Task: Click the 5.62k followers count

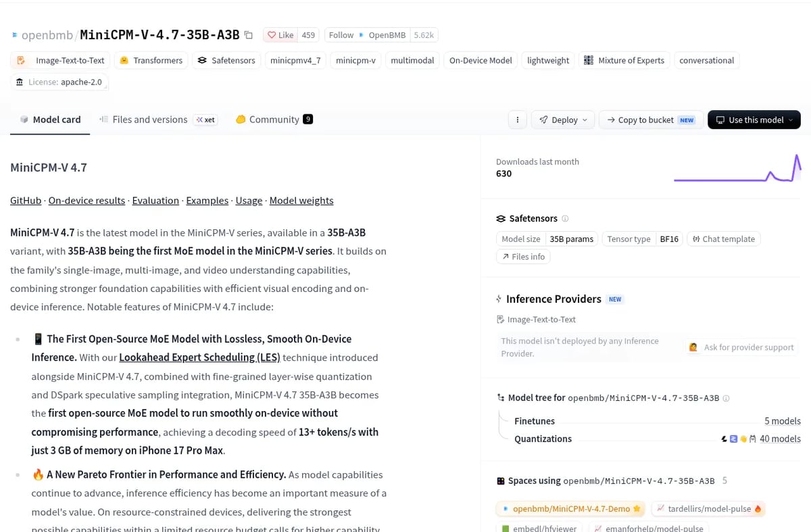Action: point(424,35)
